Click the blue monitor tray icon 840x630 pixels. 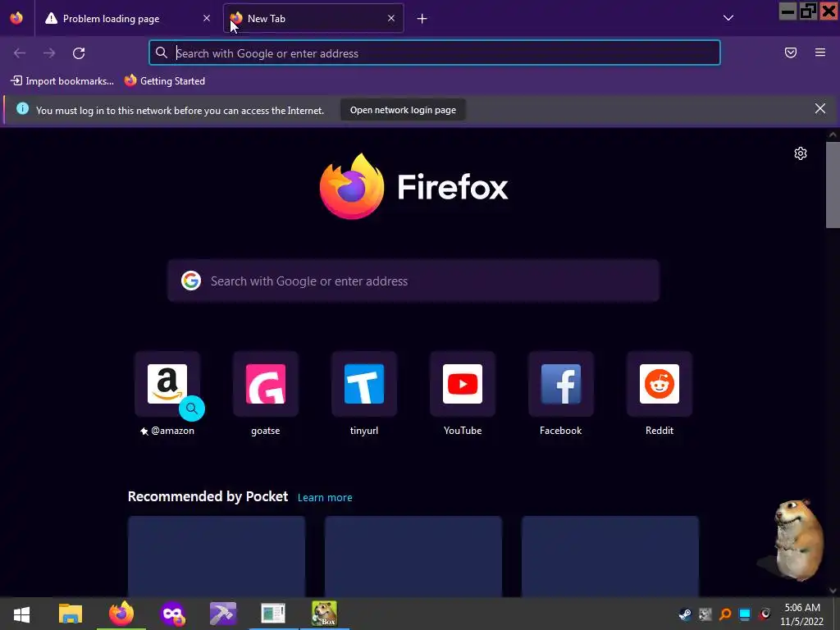[x=745, y=614]
